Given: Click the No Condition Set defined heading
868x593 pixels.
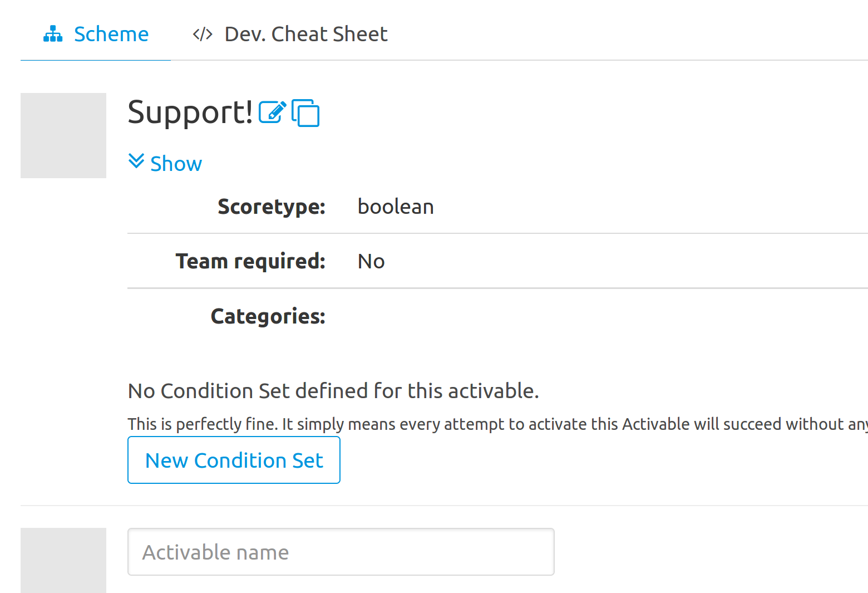Looking at the screenshot, I should pos(333,391).
